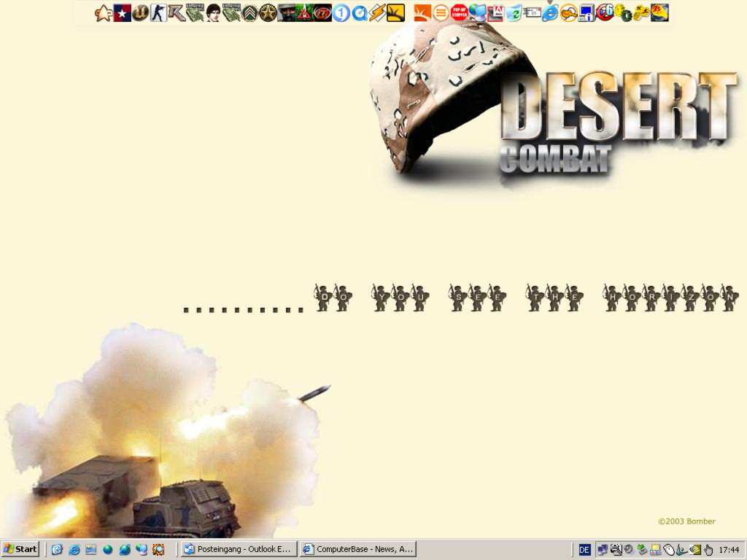This screenshot has width=747, height=560.
Task: Open the Adobe Acrobat dock icon
Action: 495,13
